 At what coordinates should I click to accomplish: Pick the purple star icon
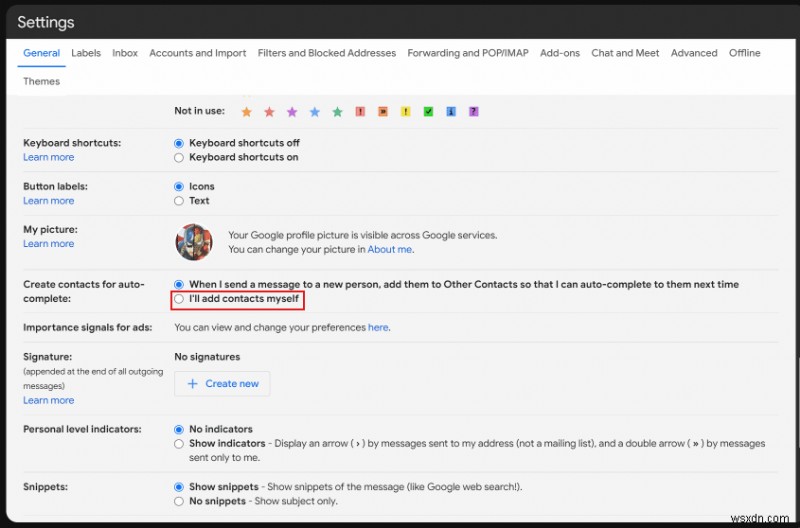coord(292,112)
